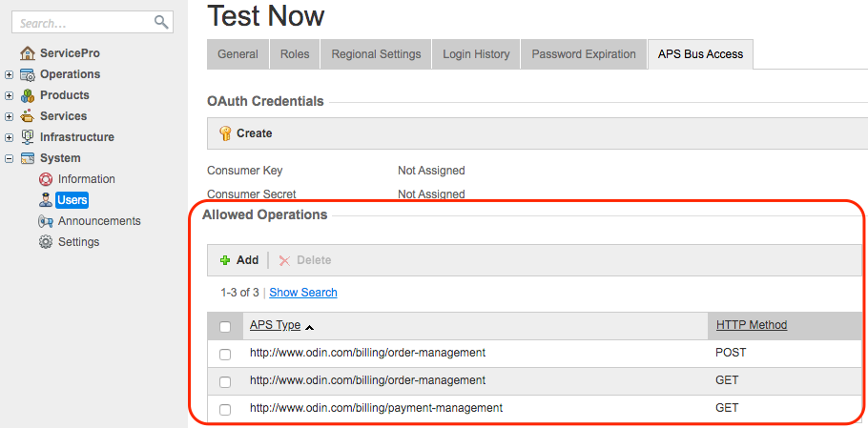This screenshot has width=868, height=428.
Task: Toggle the select-all checkbox in table header
Action: tap(225, 327)
